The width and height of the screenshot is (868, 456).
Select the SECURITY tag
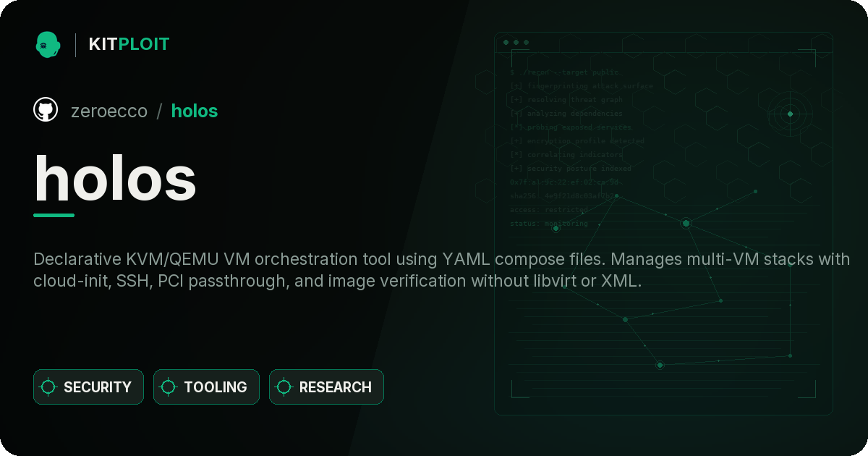tap(88, 387)
